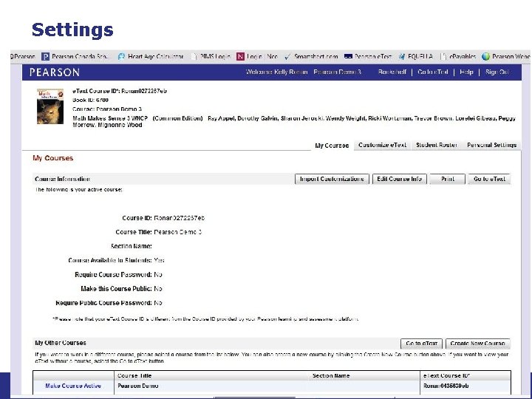Click the PEARSON logo in header
This screenshot has height=399, width=532.
point(54,72)
